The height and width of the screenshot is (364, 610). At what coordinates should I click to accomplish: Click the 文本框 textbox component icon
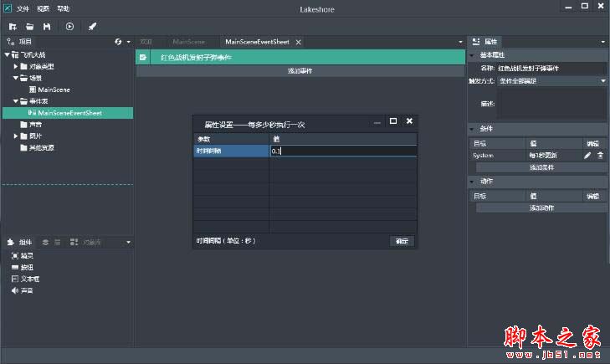tap(15, 279)
